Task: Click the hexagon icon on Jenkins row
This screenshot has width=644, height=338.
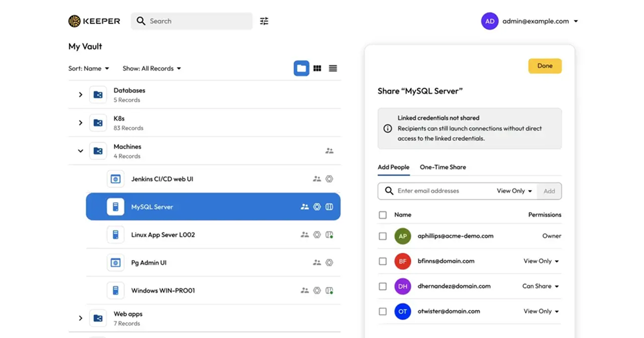Action: coord(330,179)
